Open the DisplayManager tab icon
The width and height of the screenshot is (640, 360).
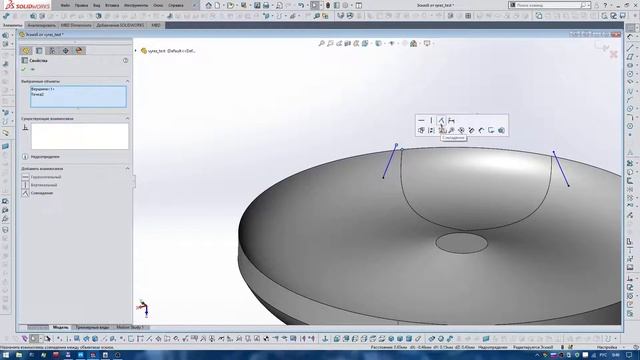(x=79, y=51)
